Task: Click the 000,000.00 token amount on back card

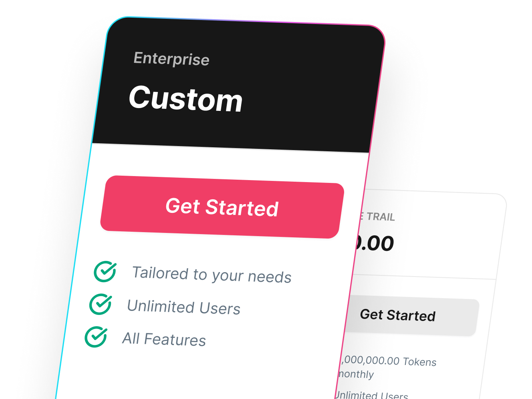Action: tap(371, 360)
